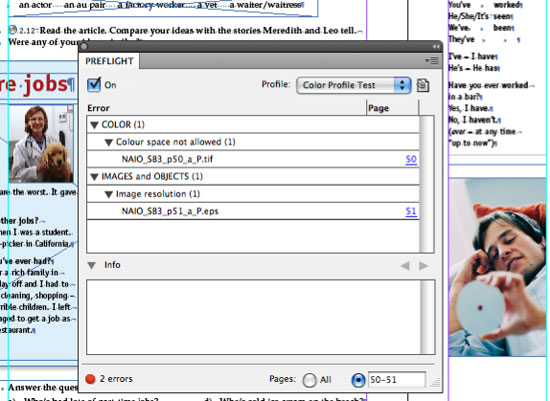Click the error list scrollbar
The height and width of the screenshot is (401, 550).
coord(427,184)
